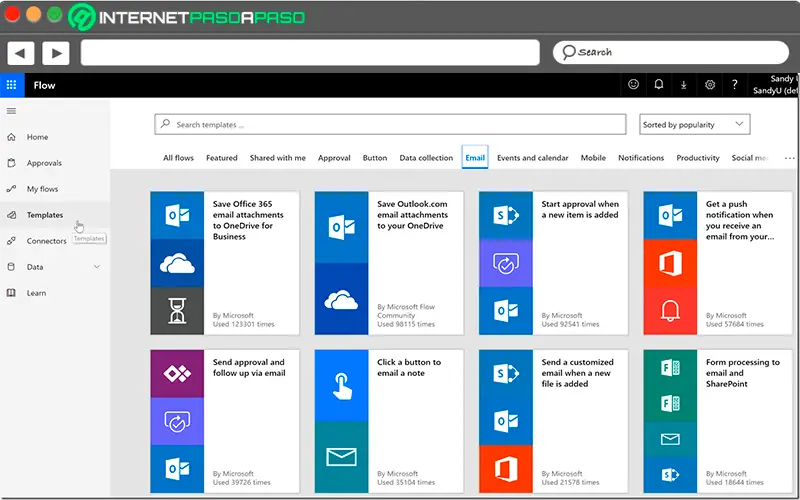Click bell icon on push notification card

click(670, 311)
